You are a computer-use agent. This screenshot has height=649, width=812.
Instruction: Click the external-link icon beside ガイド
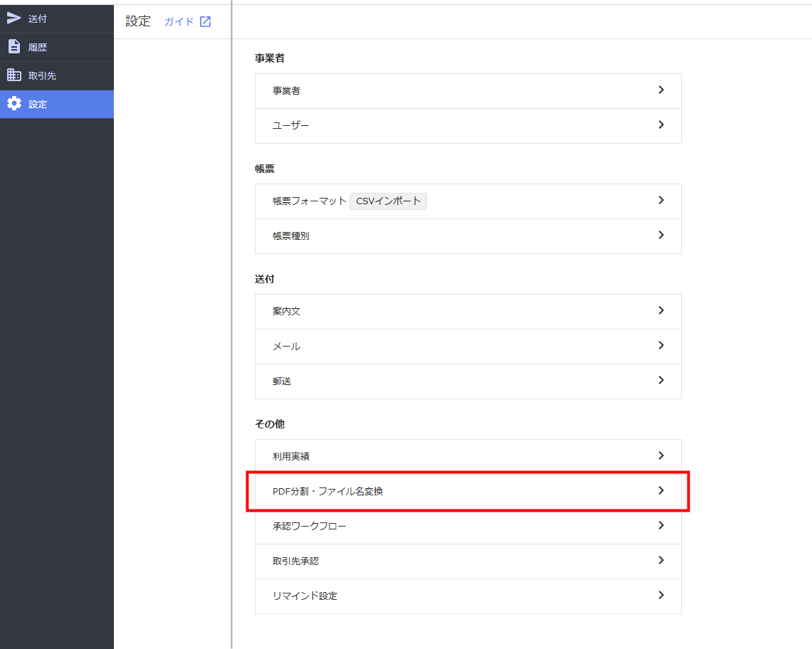(205, 21)
